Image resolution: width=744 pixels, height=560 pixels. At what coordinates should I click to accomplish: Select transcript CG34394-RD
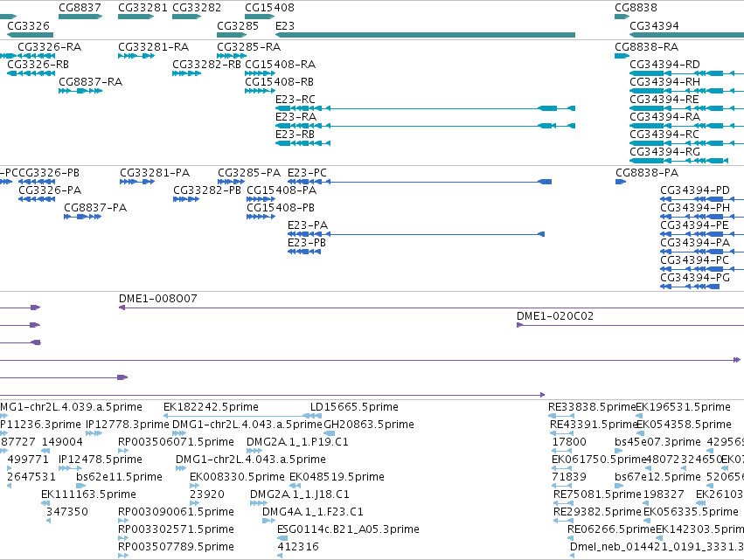coord(664,65)
